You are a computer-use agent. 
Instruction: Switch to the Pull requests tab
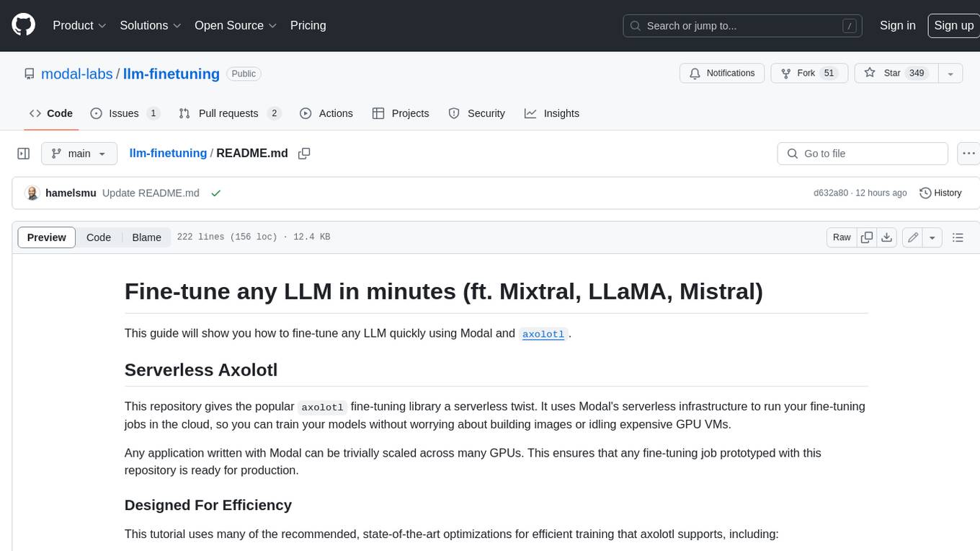click(x=229, y=113)
